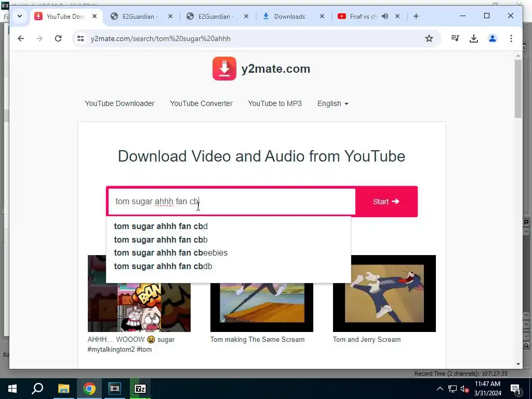Mute audio on Fnaf vs tab

pyautogui.click(x=385, y=16)
